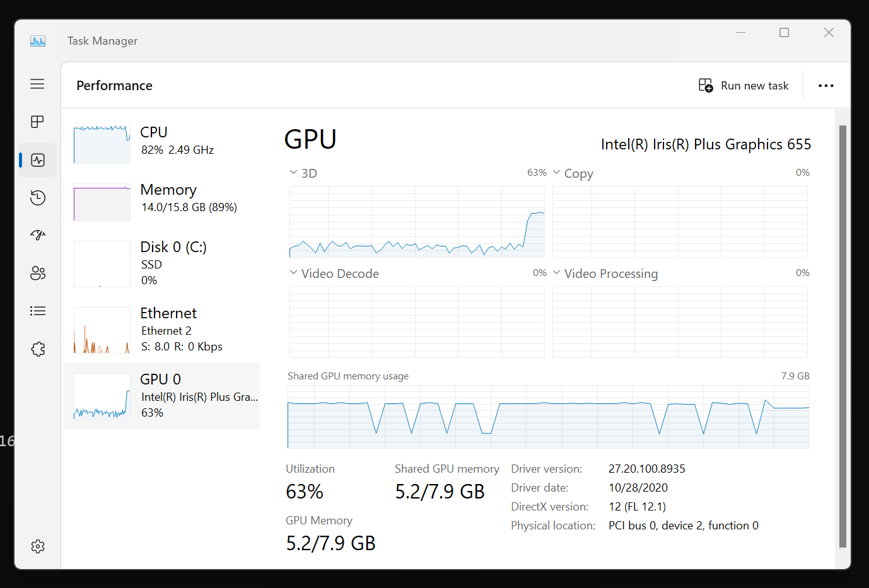Go to the Processes page icon
Screen dimensions: 869x588
click(37, 122)
